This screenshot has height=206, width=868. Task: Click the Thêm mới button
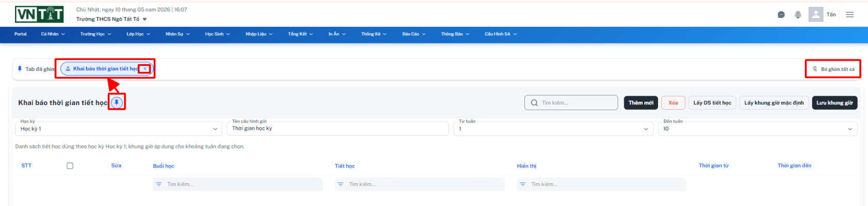[641, 103]
